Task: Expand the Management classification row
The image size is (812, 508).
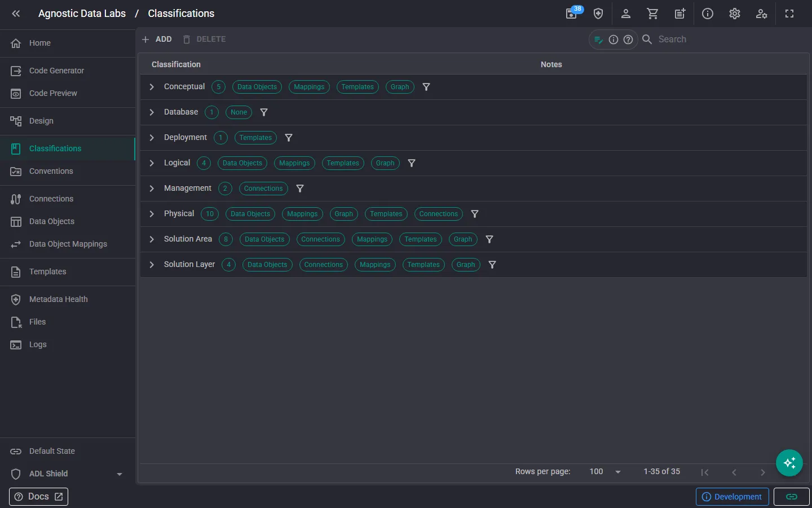Action: (x=152, y=189)
